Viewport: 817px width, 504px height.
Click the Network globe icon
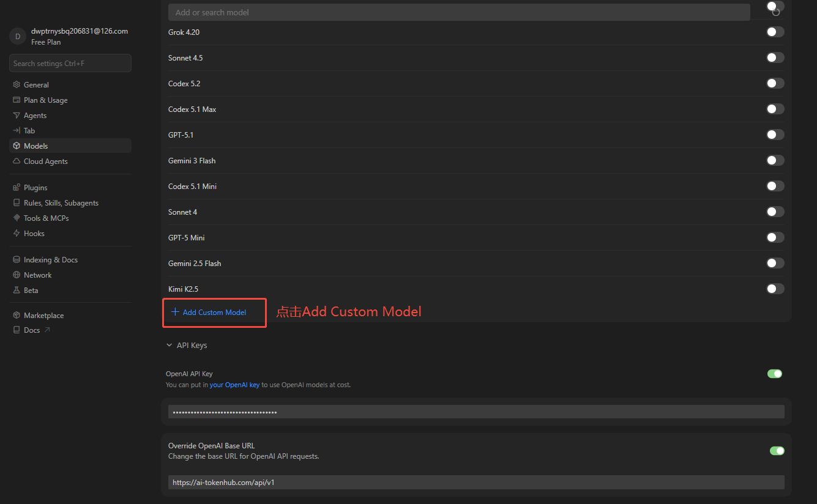(17, 275)
